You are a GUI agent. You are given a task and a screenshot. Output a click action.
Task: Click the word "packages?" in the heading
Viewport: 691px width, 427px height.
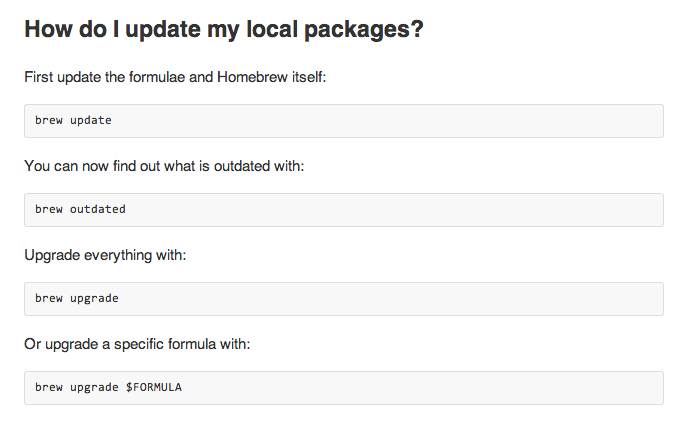point(364,30)
